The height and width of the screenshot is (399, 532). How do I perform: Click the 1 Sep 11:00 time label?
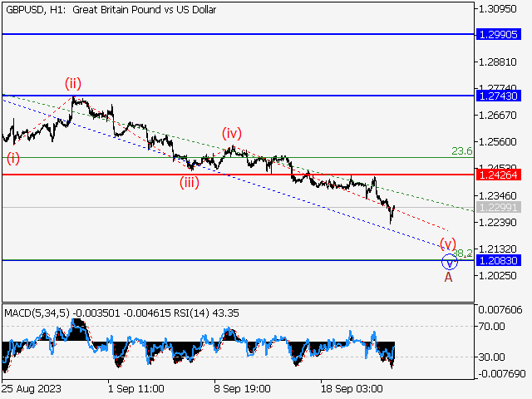point(136,388)
